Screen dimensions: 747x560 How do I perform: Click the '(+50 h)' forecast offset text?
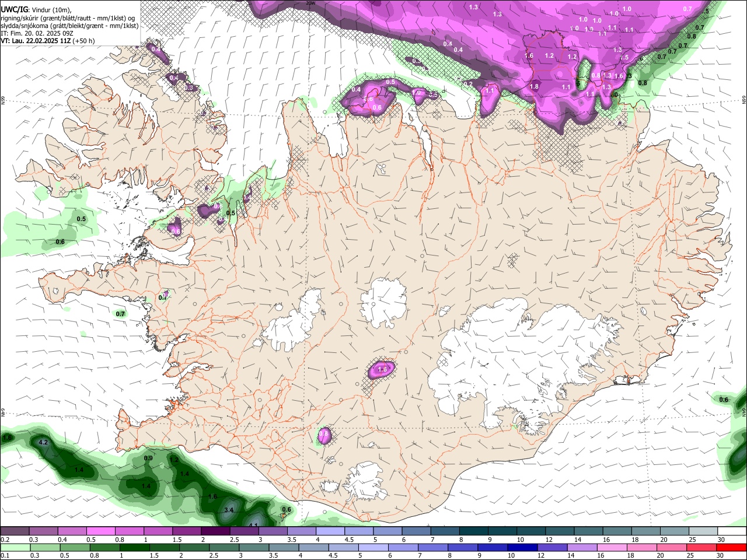click(x=84, y=41)
